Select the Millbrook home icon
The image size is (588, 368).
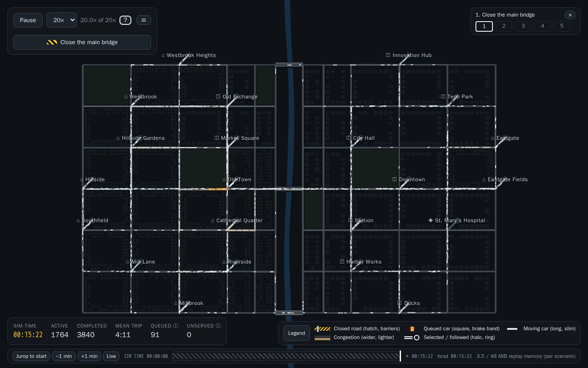pyautogui.click(x=176, y=303)
